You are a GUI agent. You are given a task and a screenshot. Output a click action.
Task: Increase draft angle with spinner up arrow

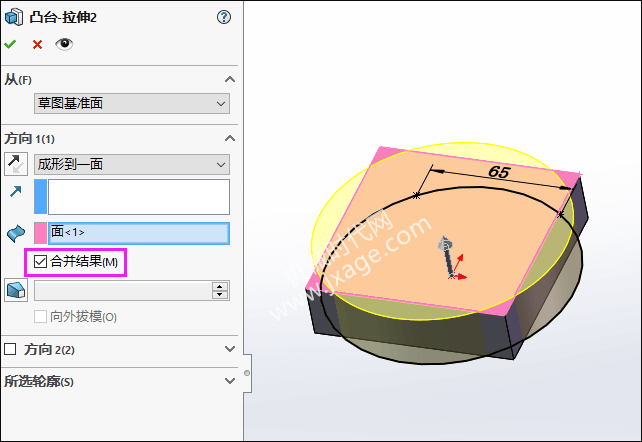[220, 286]
